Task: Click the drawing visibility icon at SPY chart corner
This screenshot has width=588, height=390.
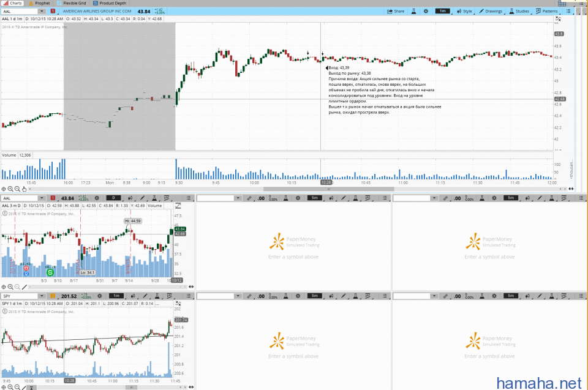Action: pyautogui.click(x=178, y=304)
